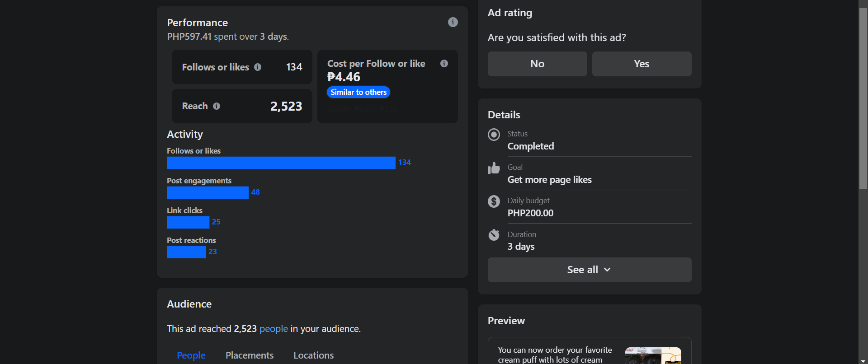Viewport: 868px width, 364px height.
Task: Expand details with See all
Action: coord(589,270)
